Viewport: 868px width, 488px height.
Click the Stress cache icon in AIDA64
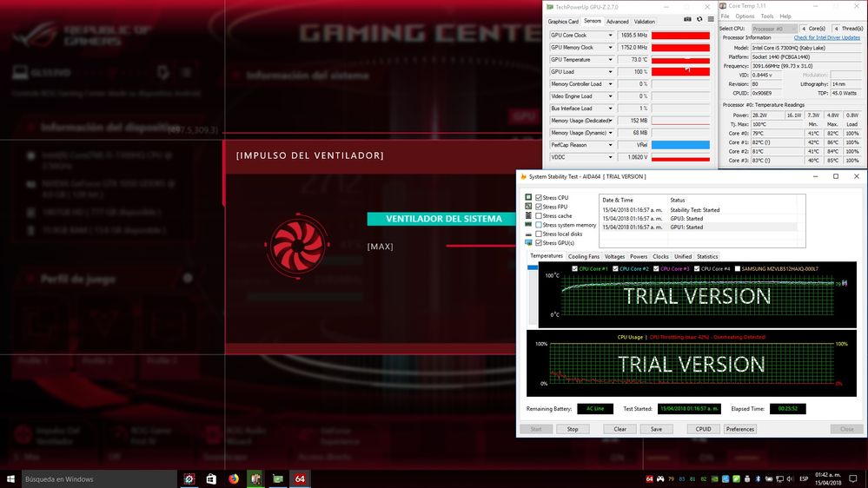click(x=528, y=215)
